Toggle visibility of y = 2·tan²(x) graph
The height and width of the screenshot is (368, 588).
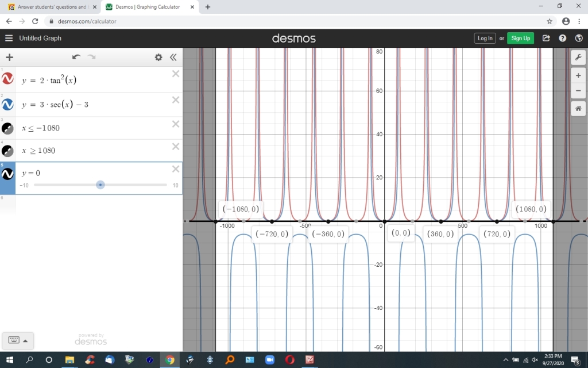(7, 79)
